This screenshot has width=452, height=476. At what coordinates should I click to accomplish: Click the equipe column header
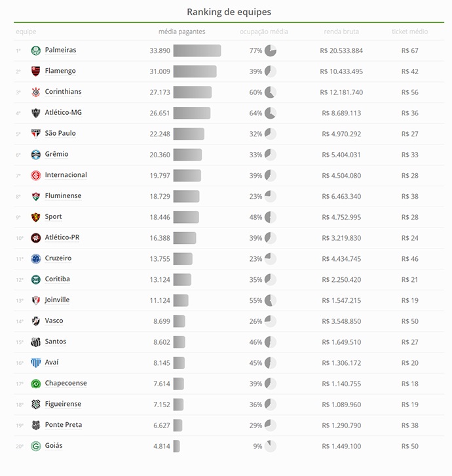coord(26,31)
